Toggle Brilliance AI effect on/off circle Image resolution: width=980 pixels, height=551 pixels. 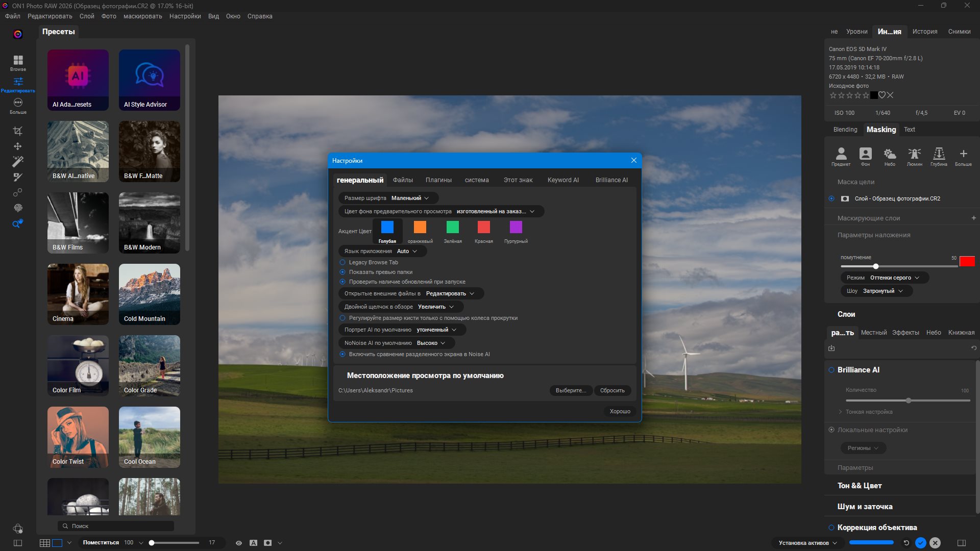click(831, 370)
